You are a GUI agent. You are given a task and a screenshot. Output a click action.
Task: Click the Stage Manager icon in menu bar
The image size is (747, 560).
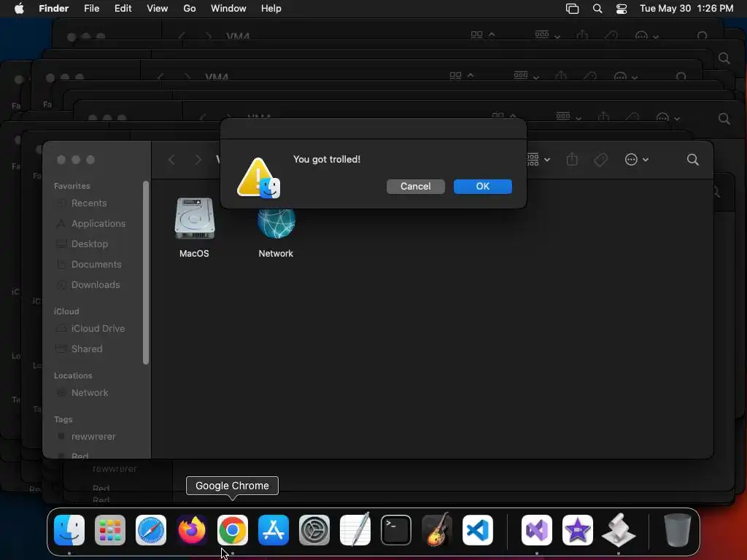(x=572, y=9)
